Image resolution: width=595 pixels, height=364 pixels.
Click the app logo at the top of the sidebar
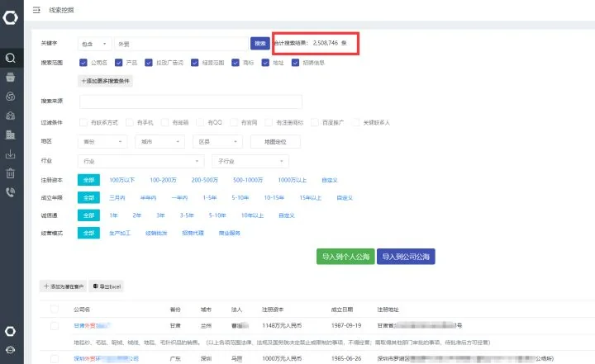10,17
